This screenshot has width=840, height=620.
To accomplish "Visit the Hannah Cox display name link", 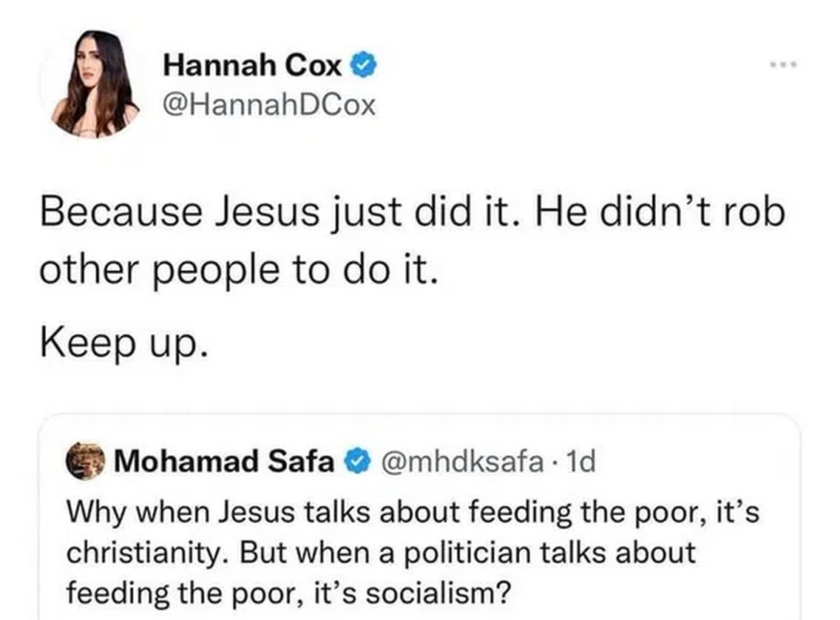I will click(x=253, y=65).
